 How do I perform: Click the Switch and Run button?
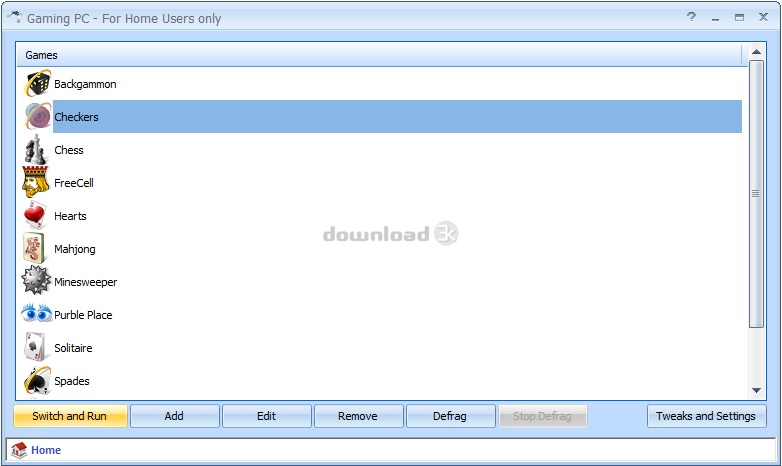(x=70, y=416)
